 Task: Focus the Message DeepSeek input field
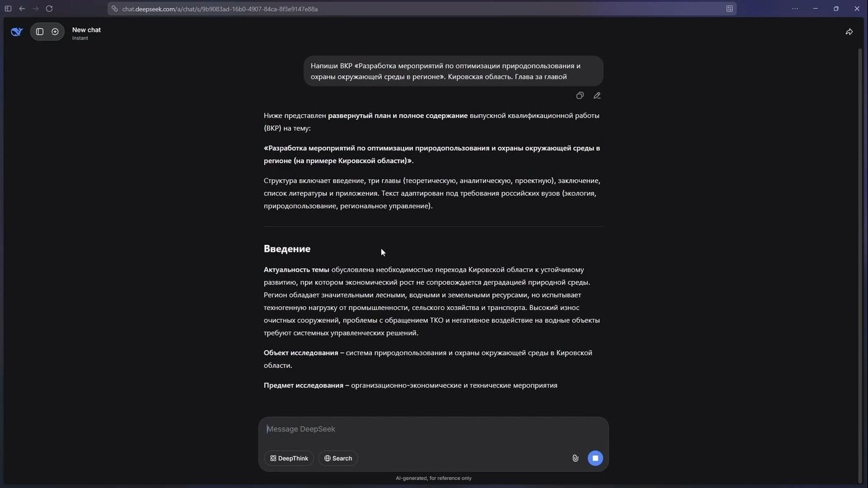click(x=433, y=429)
